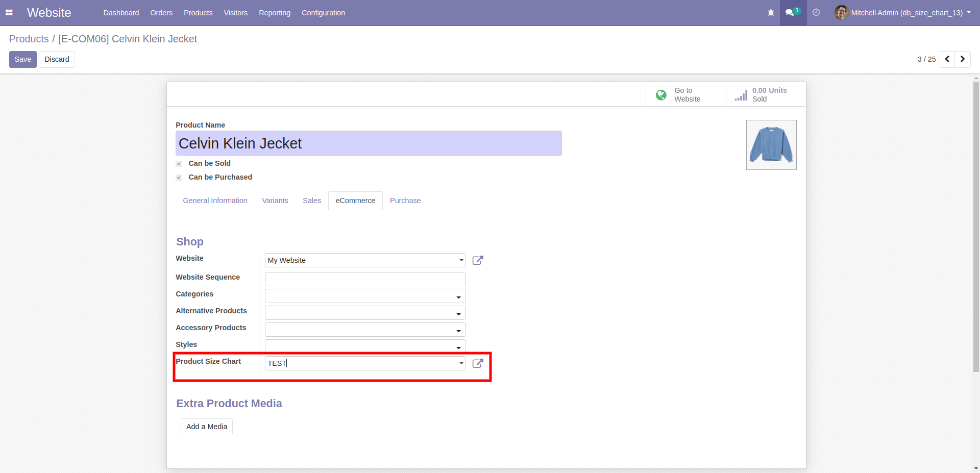This screenshot has height=473, width=980.
Task: Click the Add a Media button
Action: click(207, 427)
